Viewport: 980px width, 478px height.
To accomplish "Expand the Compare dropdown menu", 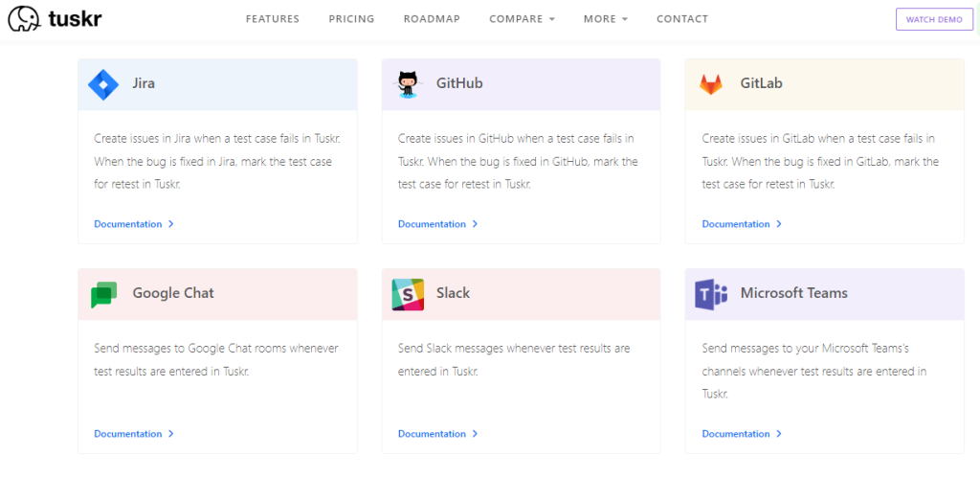I will point(522,19).
